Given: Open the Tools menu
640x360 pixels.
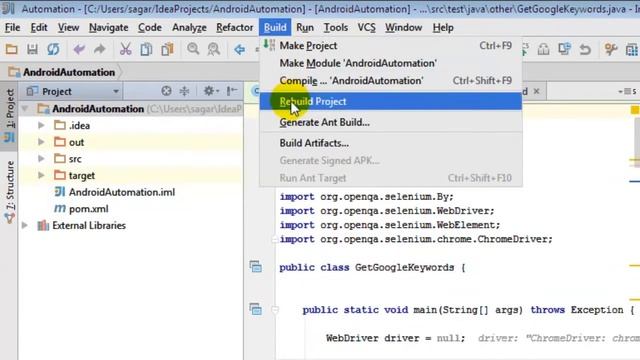Looking at the screenshot, I should (336, 27).
